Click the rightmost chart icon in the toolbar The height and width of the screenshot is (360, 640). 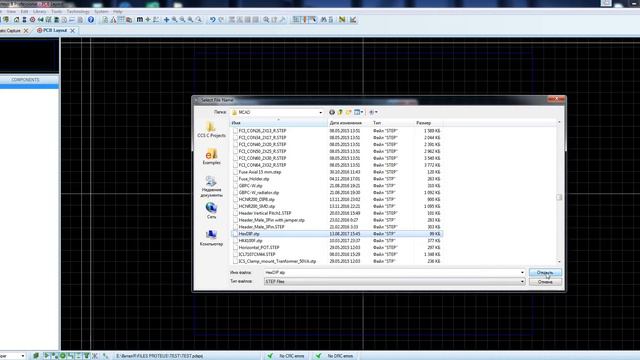click(x=353, y=20)
